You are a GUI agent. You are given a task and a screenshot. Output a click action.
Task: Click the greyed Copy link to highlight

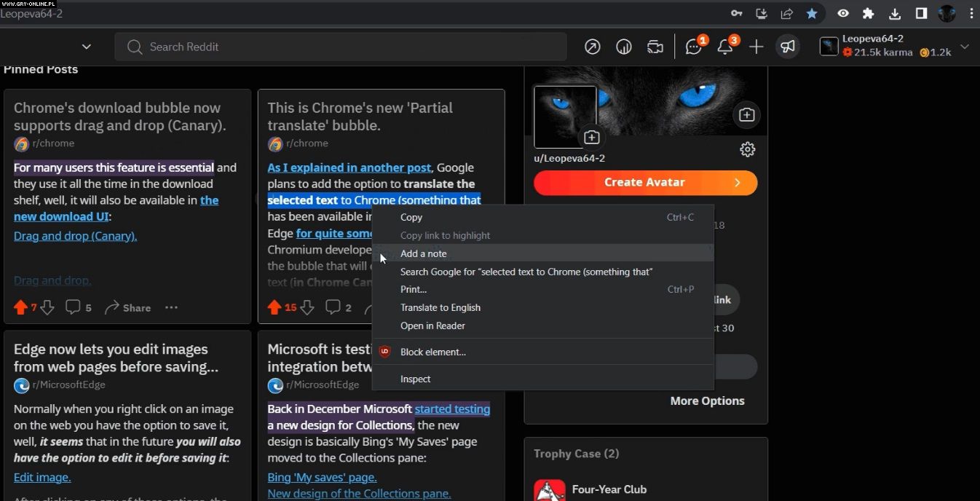point(543,235)
